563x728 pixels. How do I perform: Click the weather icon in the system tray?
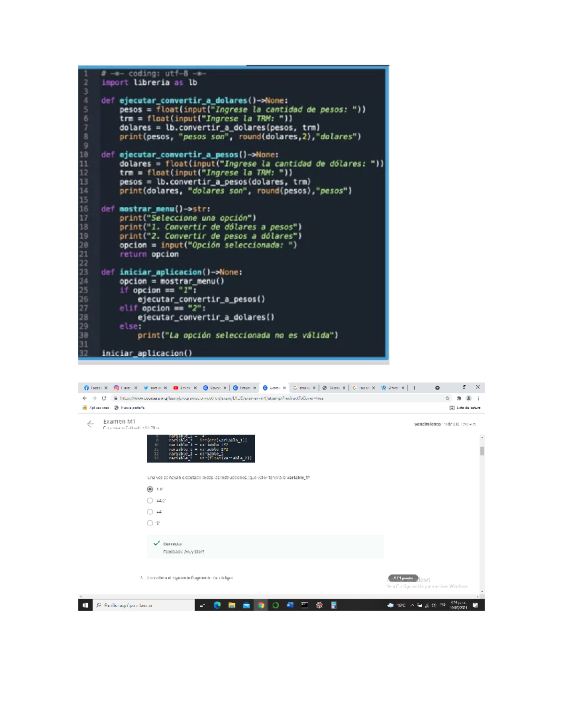390,605
